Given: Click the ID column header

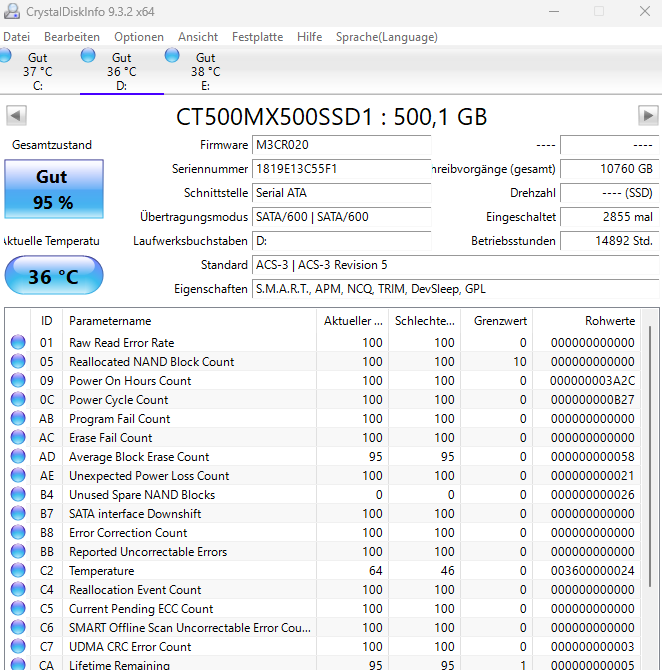Looking at the screenshot, I should tap(47, 321).
